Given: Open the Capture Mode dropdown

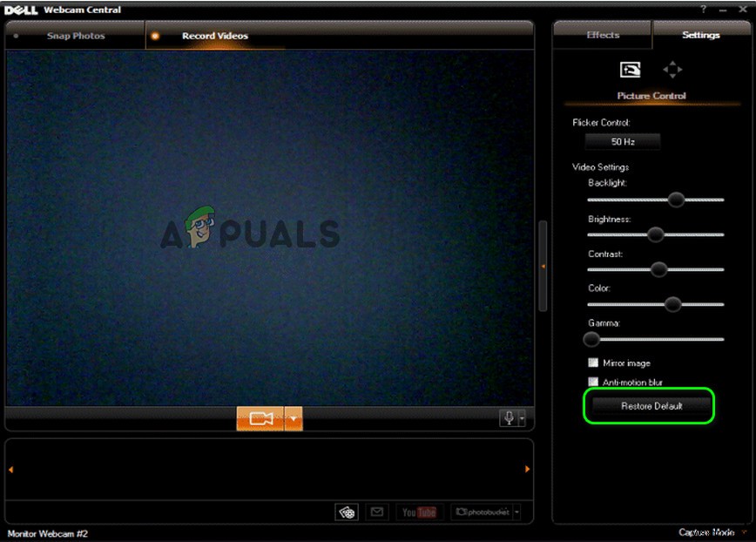Looking at the screenshot, I should (x=712, y=532).
